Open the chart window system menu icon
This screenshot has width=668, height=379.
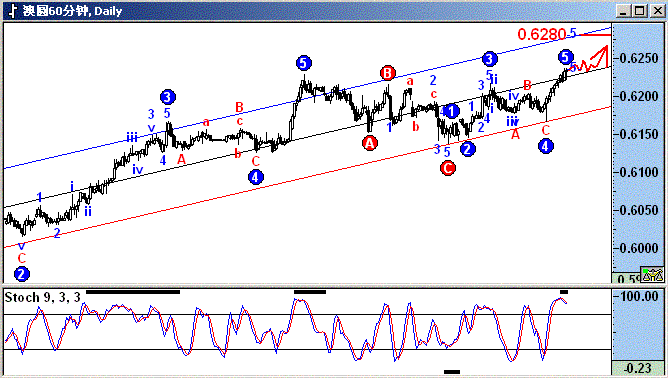click(x=12, y=11)
